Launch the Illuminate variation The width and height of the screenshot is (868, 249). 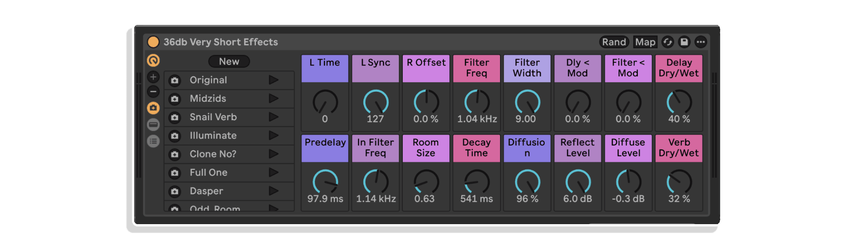point(274,136)
